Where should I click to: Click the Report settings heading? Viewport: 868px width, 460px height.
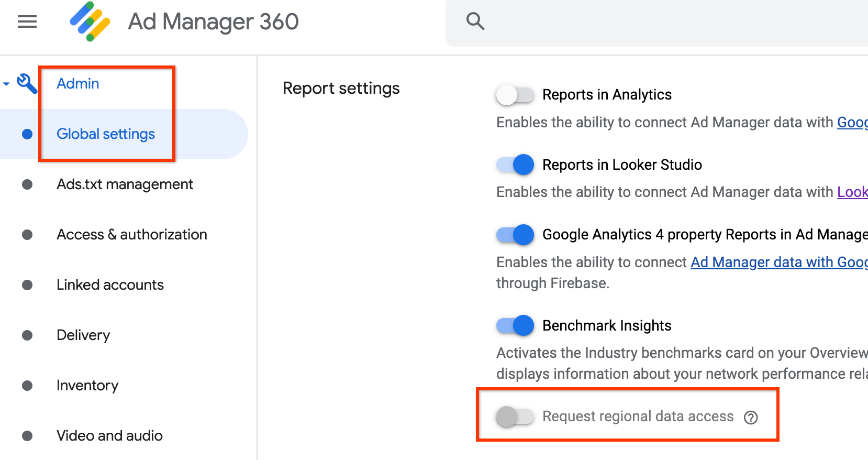pyautogui.click(x=341, y=89)
